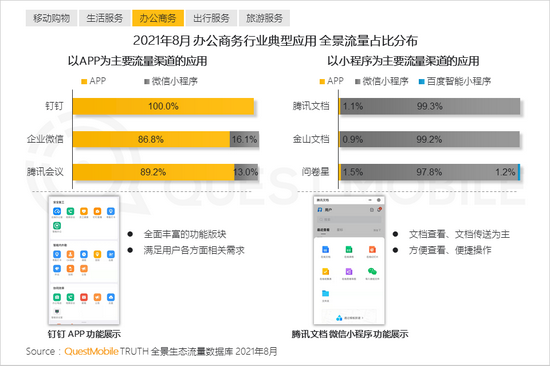The width and height of the screenshot is (550, 366).
Task: Click the green WeChat icon in 腾讯文档 screenshot
Action: pos(372,271)
